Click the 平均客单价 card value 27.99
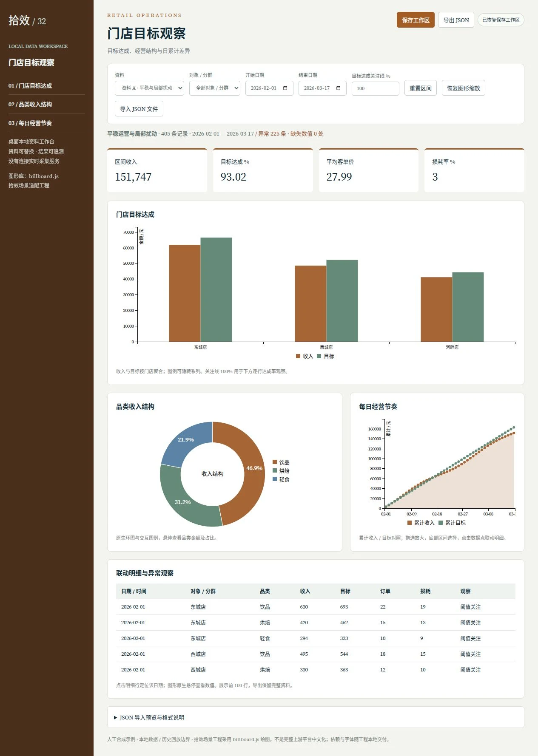 point(339,177)
